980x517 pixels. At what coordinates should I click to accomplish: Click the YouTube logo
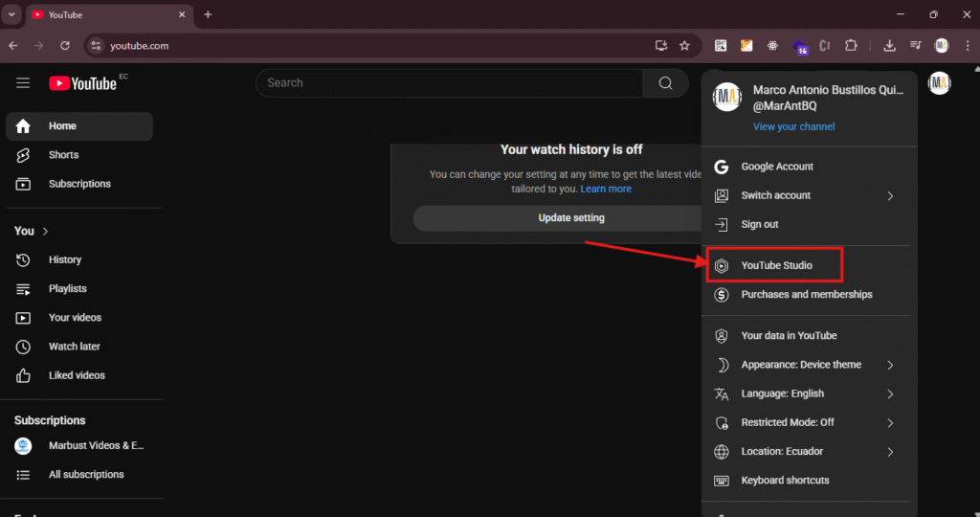(x=83, y=83)
